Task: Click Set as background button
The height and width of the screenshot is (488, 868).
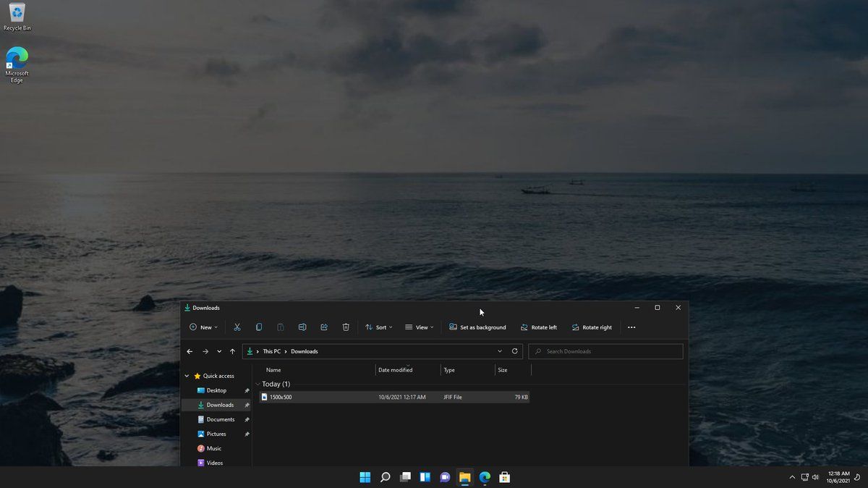Action: point(477,327)
